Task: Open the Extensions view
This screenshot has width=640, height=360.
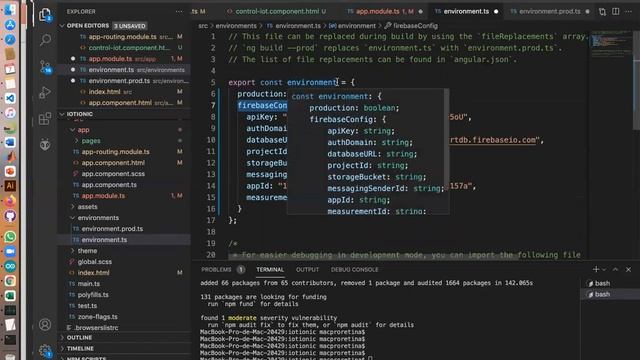Action: 45,119
